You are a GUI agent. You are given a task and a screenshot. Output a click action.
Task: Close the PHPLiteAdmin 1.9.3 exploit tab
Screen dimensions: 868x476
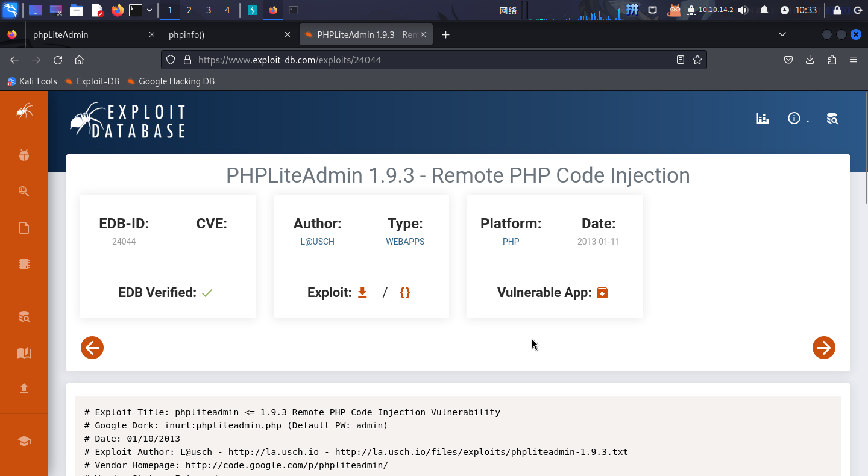click(x=423, y=35)
